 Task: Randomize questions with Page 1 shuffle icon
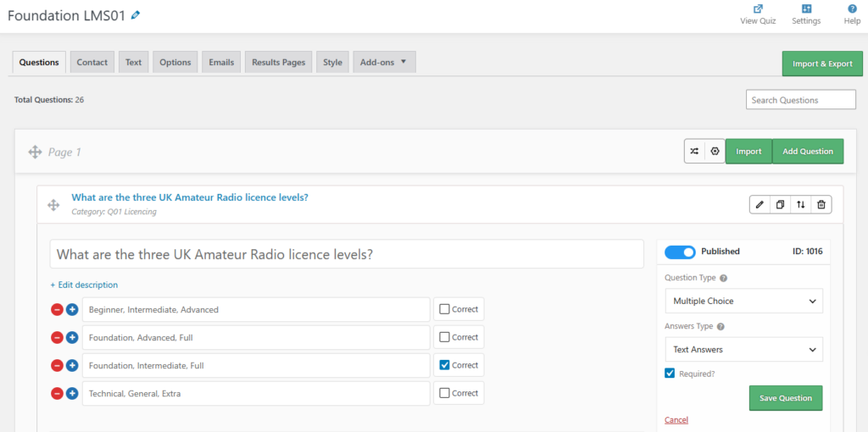coord(694,151)
